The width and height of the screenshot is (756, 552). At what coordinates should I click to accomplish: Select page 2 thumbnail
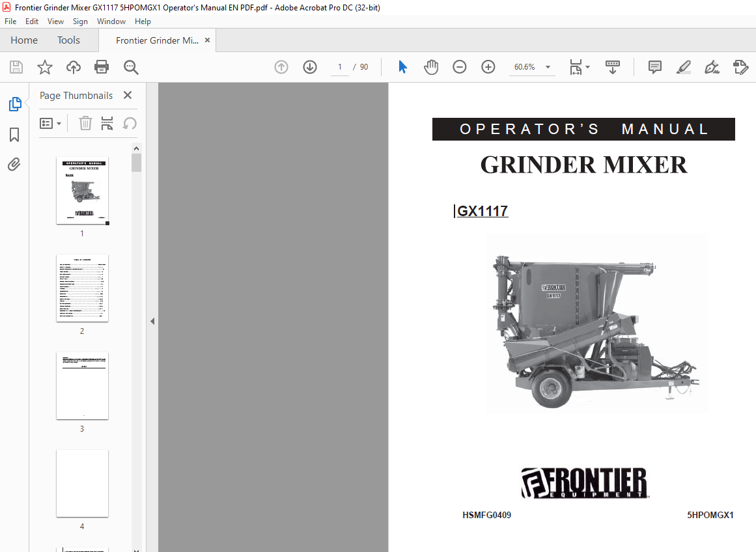point(83,288)
